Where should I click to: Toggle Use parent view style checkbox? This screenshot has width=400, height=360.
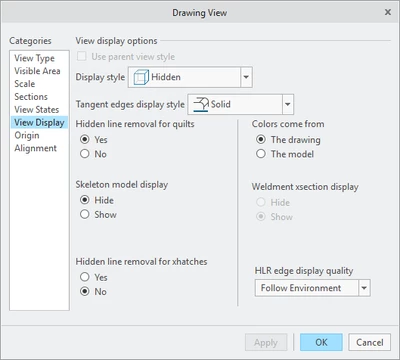tap(82, 56)
